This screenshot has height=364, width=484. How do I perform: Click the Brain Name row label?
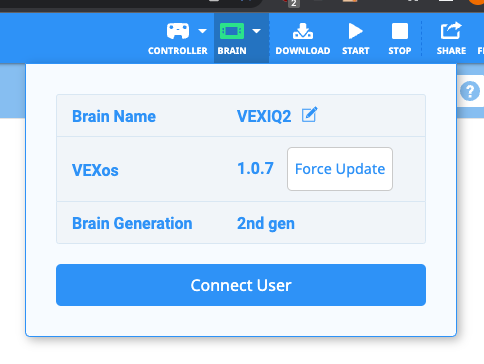click(x=114, y=116)
